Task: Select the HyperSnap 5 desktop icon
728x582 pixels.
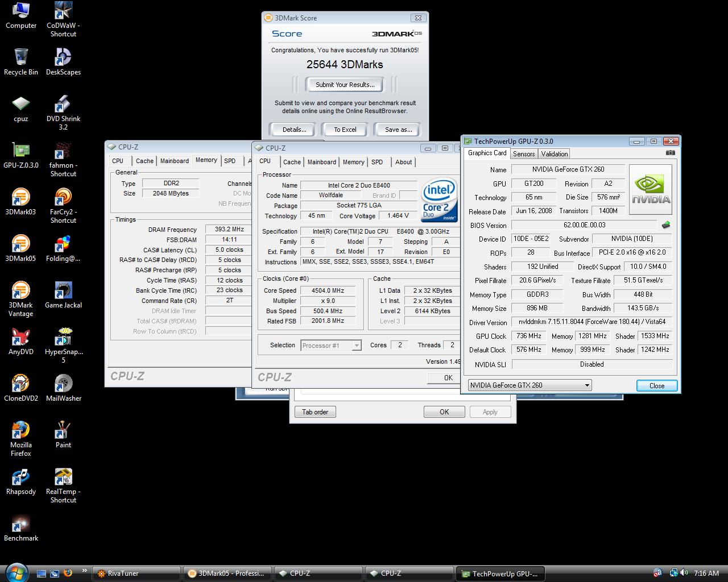Action: (63, 346)
